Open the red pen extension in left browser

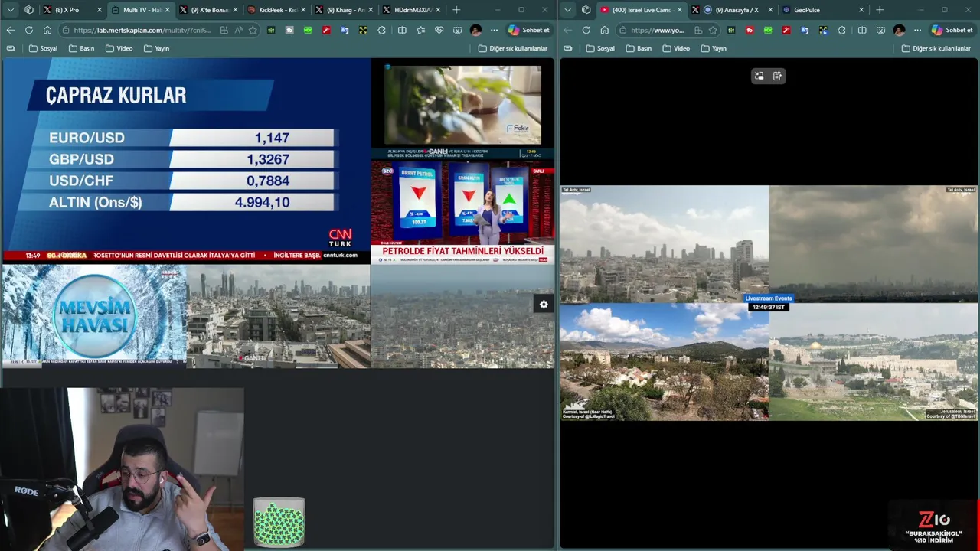[326, 30]
